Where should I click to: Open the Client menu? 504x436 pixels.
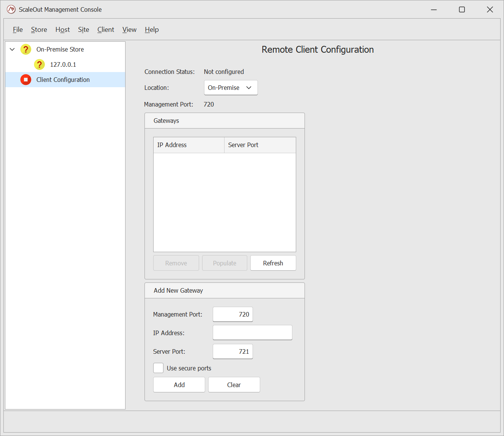click(105, 30)
